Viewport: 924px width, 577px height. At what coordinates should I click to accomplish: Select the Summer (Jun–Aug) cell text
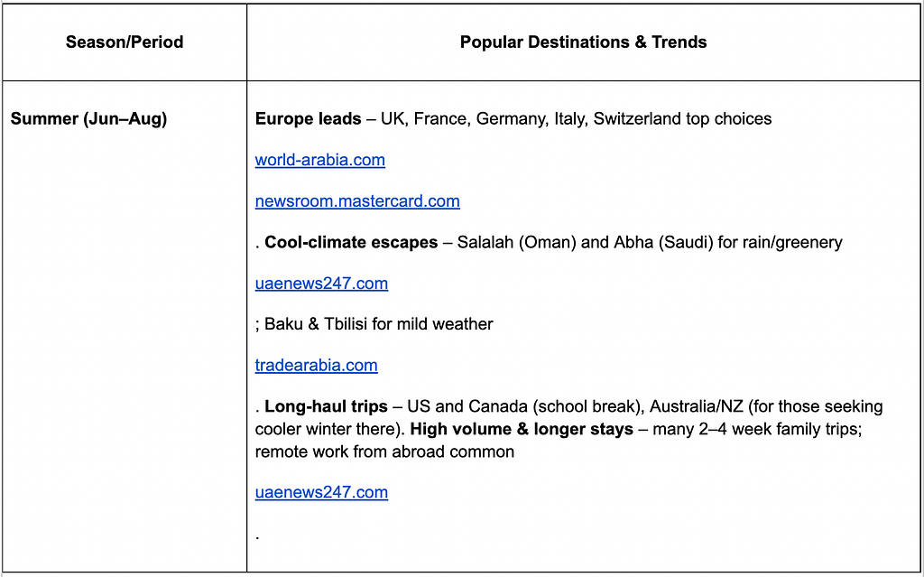(x=89, y=118)
